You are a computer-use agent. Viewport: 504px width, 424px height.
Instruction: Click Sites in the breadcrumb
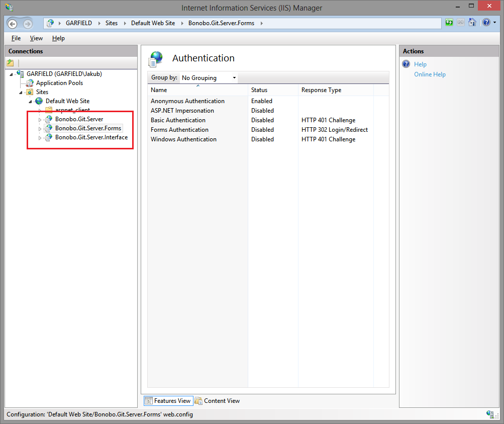point(112,23)
